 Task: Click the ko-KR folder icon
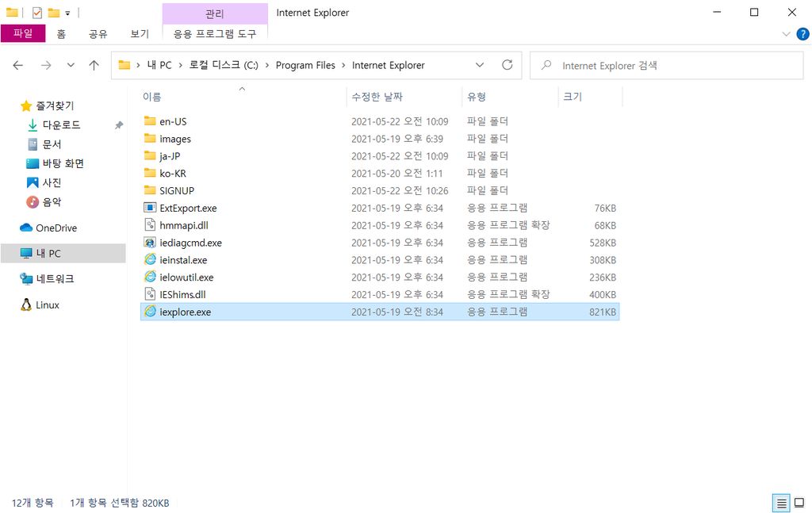[x=150, y=173]
